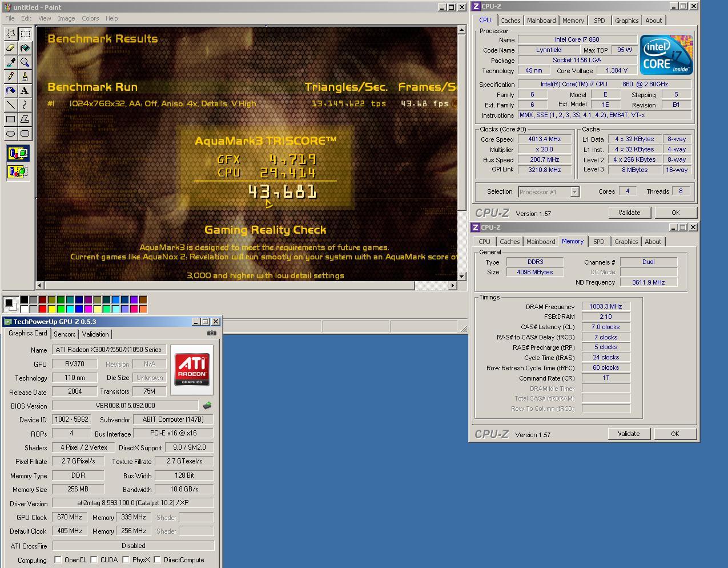Open Caches tab in top CPU-Z window
Image resolution: width=728 pixels, height=568 pixels.
510,21
